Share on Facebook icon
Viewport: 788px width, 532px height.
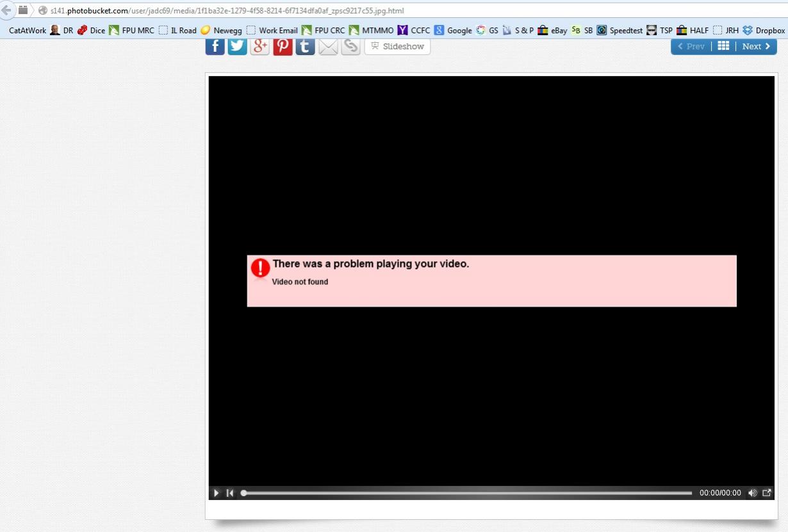(215, 46)
